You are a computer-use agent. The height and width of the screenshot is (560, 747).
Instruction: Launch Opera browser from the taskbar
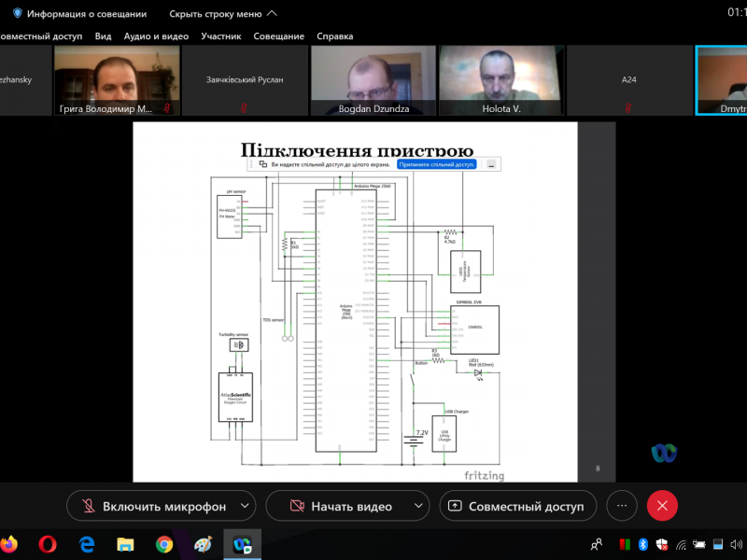click(x=49, y=543)
